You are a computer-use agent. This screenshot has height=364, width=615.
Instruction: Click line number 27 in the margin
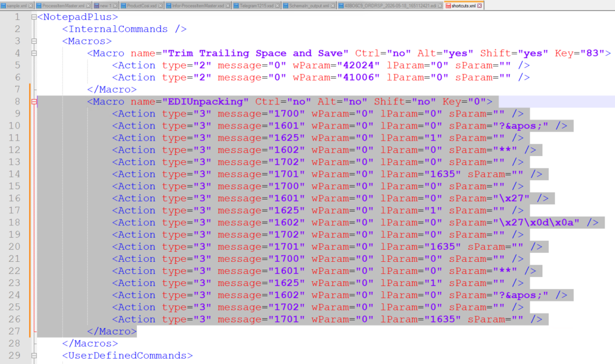pos(14,331)
